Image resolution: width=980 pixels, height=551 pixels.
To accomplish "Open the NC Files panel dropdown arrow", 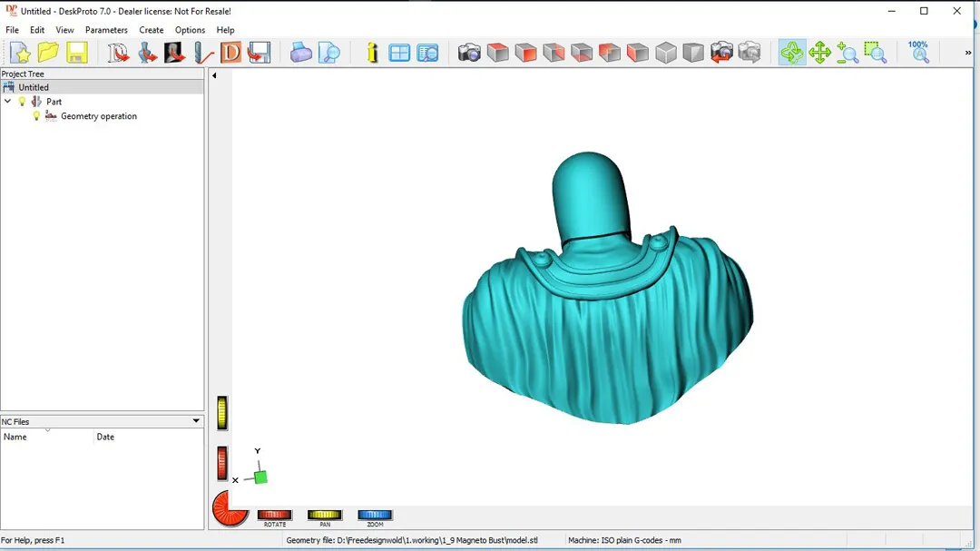I will (x=196, y=421).
